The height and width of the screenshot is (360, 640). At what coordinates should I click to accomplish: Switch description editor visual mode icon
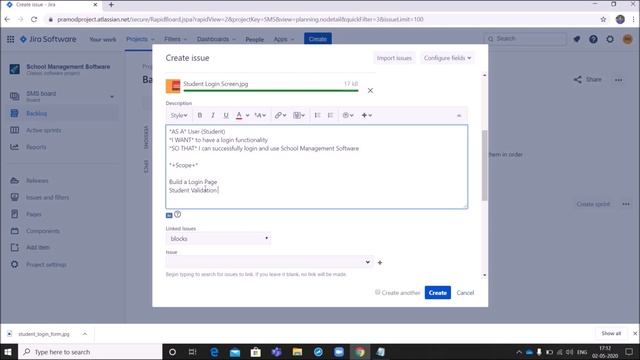point(169,215)
